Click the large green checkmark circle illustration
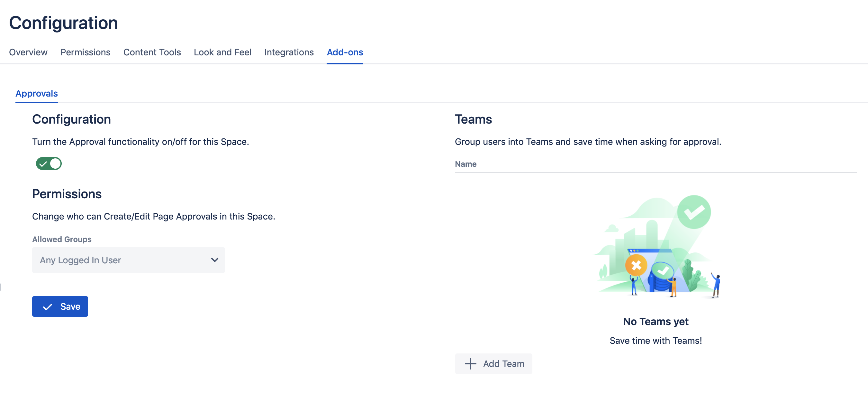The image size is (868, 403). coord(693,212)
